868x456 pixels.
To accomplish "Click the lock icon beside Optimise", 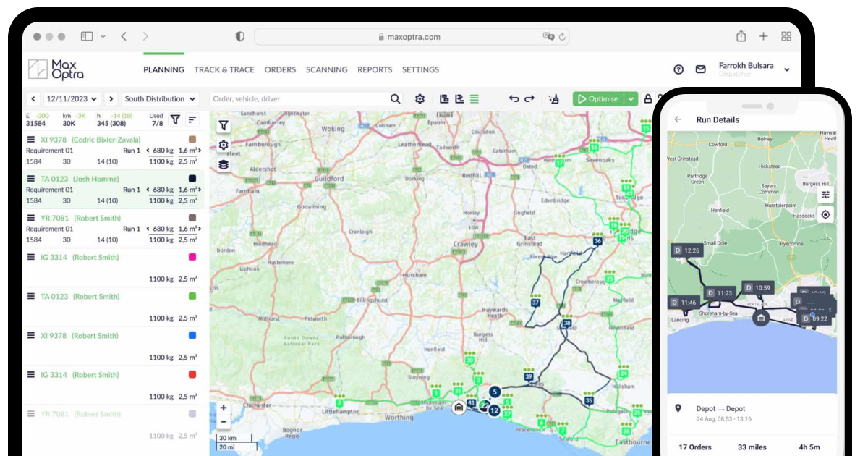I will 647,99.
